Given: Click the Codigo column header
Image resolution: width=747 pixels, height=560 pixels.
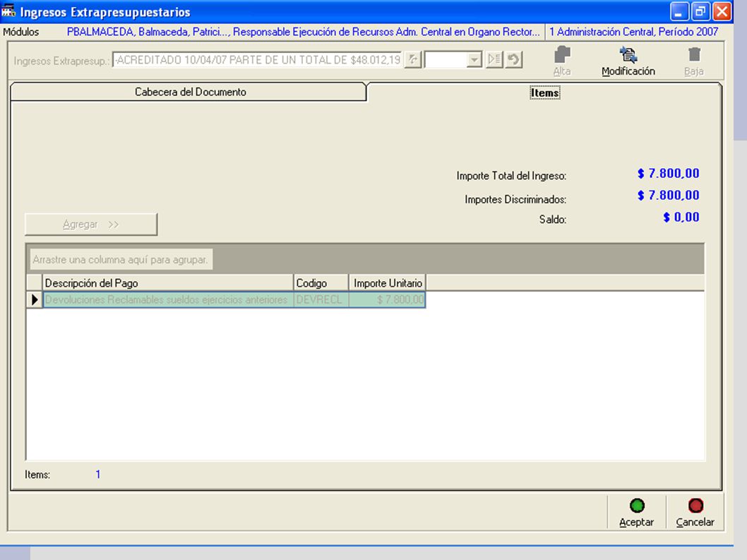Looking at the screenshot, I should pyautogui.click(x=321, y=282).
